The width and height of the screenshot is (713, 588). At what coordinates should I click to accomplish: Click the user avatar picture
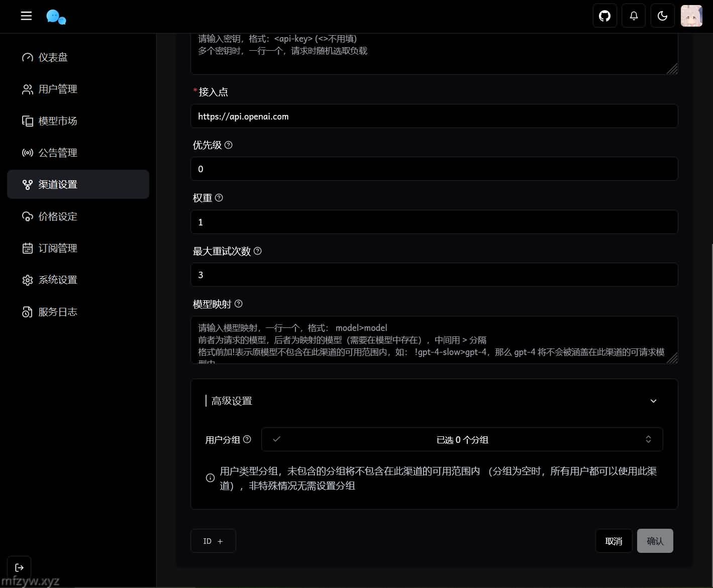691,16
